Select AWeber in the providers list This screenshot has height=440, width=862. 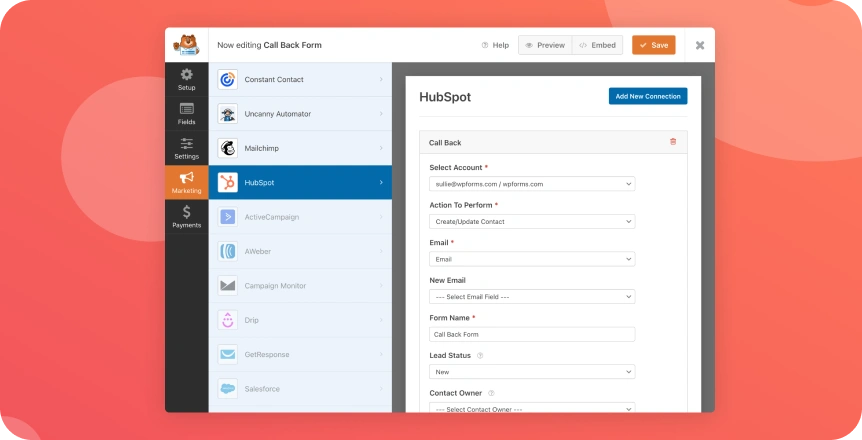pyautogui.click(x=300, y=251)
